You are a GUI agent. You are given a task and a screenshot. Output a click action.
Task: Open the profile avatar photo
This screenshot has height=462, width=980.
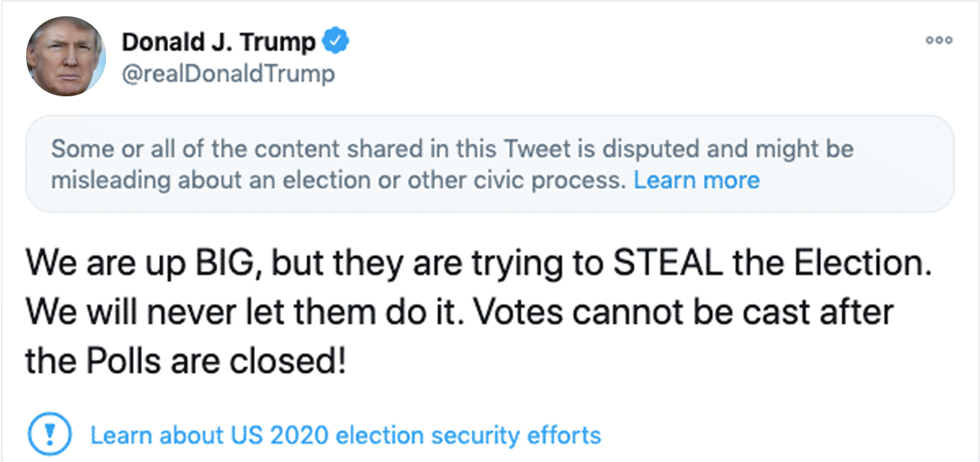pyautogui.click(x=65, y=56)
